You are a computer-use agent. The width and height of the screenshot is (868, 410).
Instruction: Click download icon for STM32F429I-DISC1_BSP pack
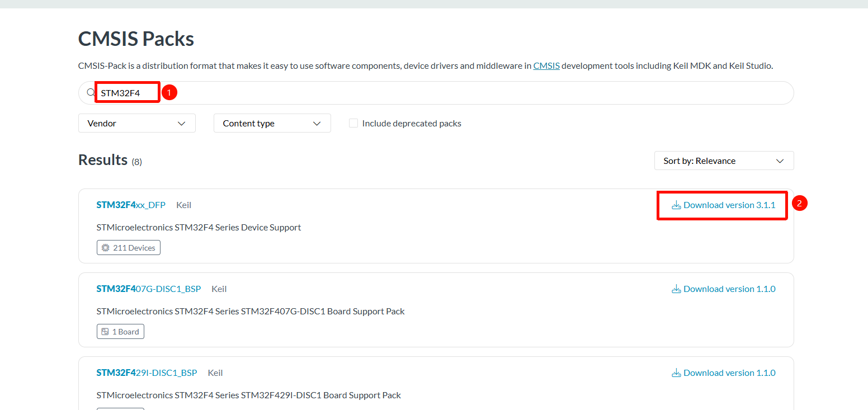676,373
